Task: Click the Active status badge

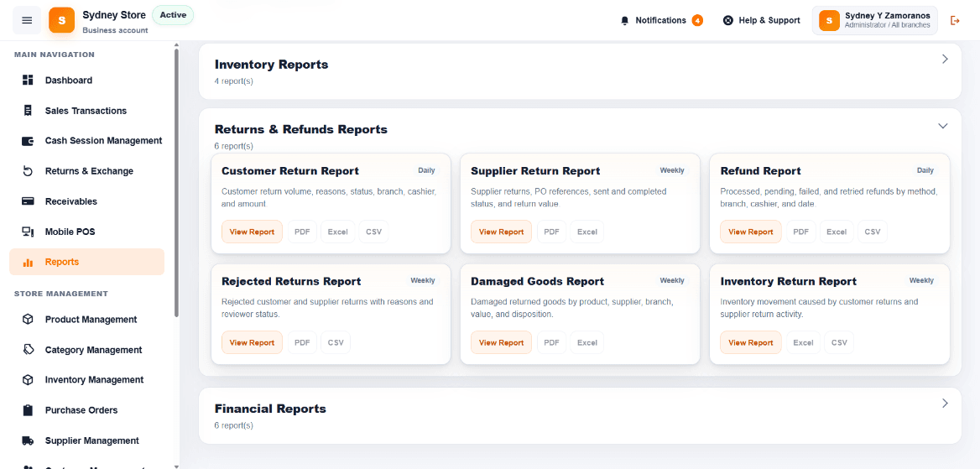Action: coord(173,15)
